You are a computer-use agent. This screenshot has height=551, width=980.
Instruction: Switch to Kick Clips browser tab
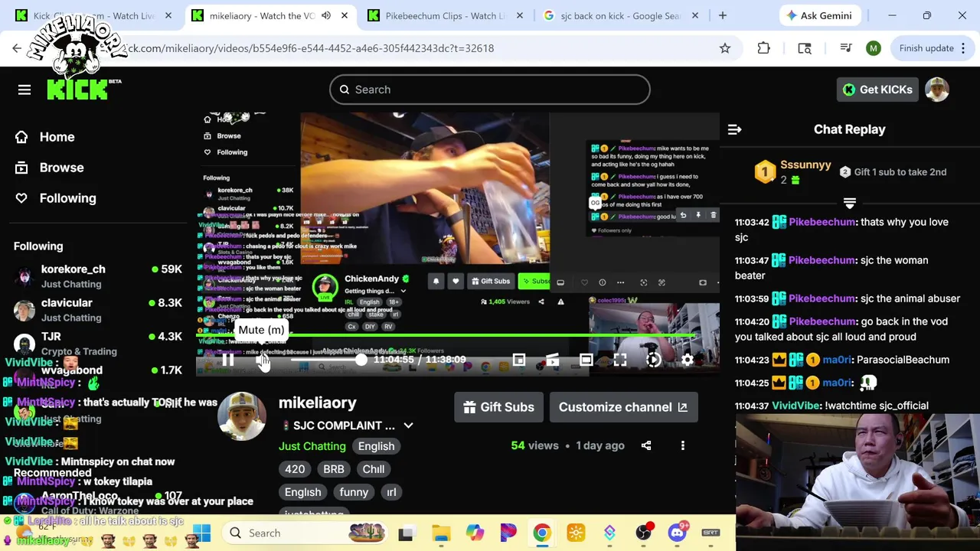(x=92, y=15)
